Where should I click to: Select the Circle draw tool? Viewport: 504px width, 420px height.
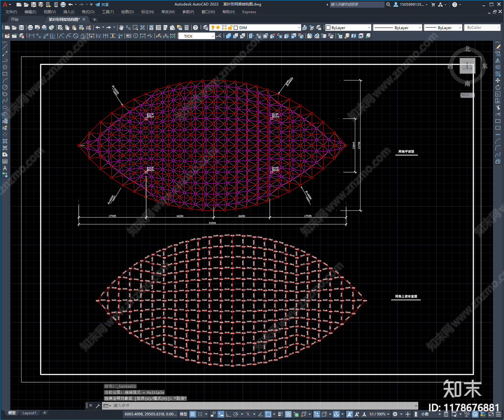[5, 87]
